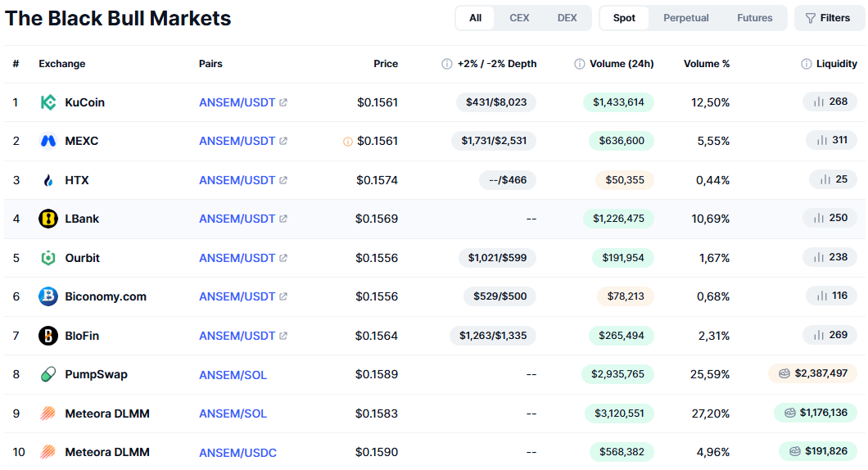868x470 pixels.
Task: Click the pool icon in PumpSwap liquidity badge
Action: click(x=784, y=373)
